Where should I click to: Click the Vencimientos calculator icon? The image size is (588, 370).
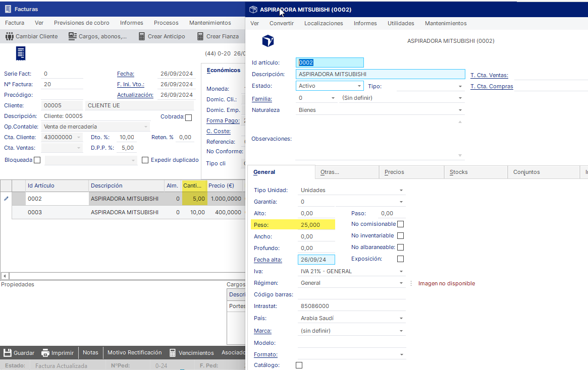tap(173, 353)
